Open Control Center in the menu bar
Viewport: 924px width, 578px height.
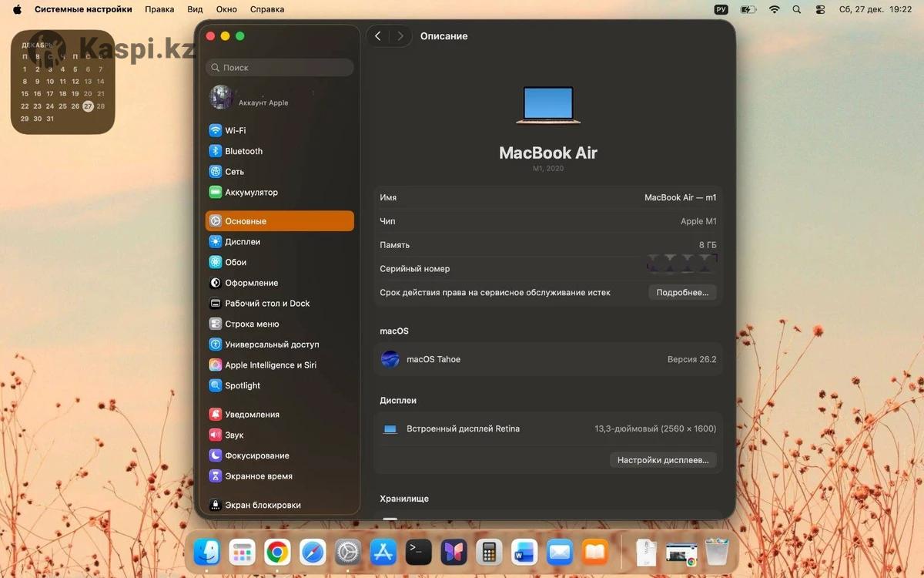coord(819,9)
